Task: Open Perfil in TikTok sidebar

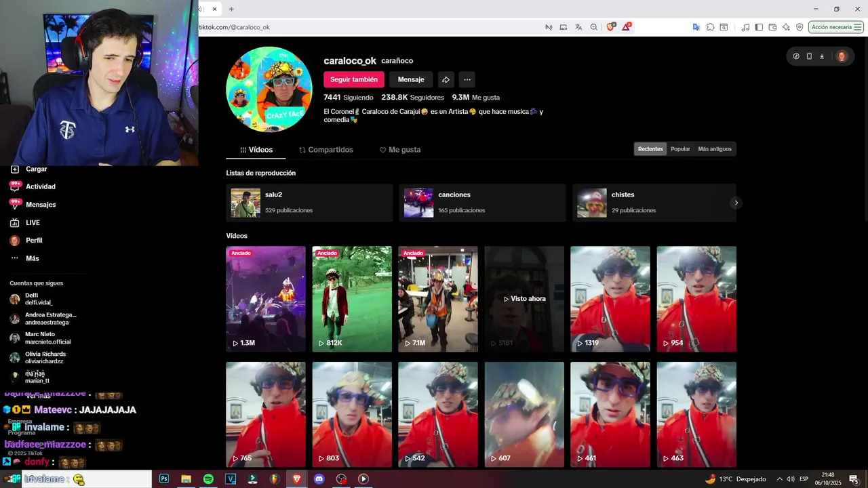Action: tap(26, 241)
